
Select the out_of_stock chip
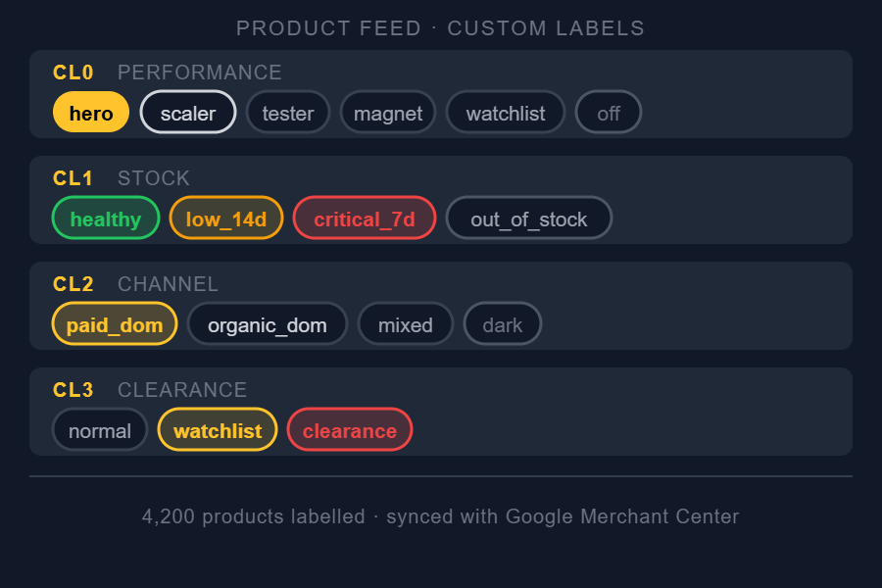click(x=529, y=219)
